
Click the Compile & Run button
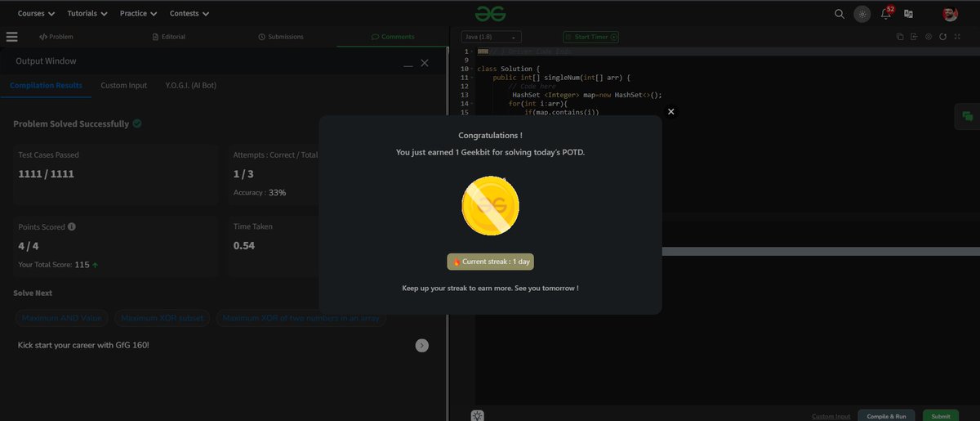(886, 416)
